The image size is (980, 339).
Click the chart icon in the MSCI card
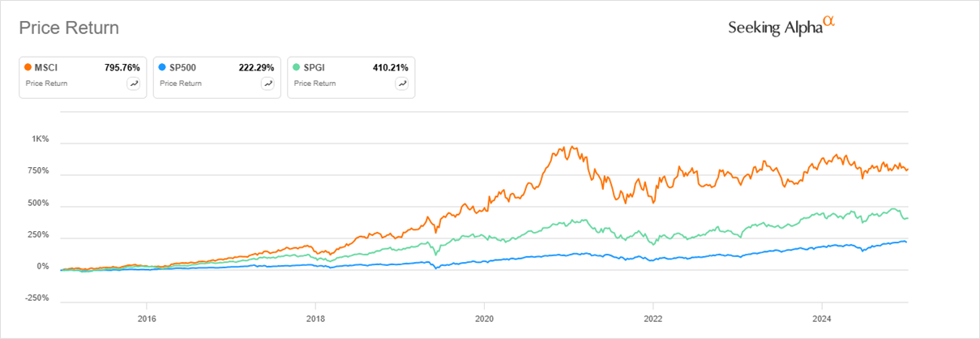pyautogui.click(x=134, y=84)
